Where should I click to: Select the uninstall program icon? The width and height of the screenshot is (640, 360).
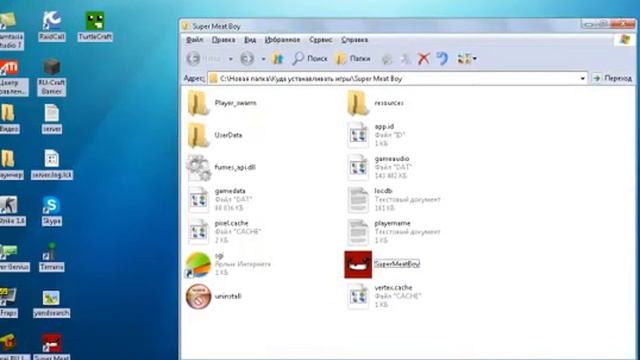[198, 296]
